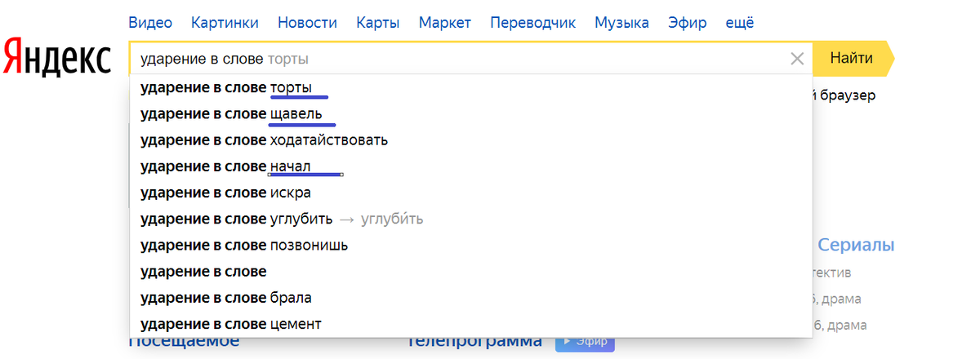Select suggestion 'ударение в слове торты'
Image resolution: width=980 pixels, height=359 pixels.
[471, 87]
